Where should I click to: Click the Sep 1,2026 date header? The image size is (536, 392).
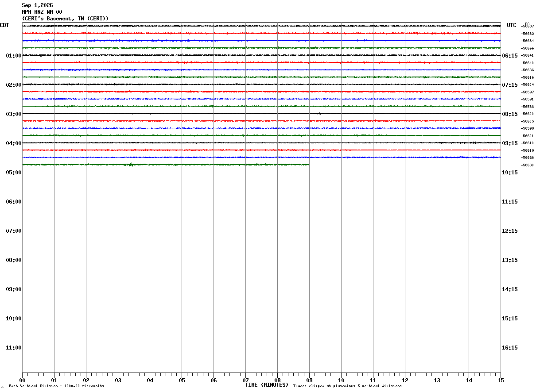point(37,5)
